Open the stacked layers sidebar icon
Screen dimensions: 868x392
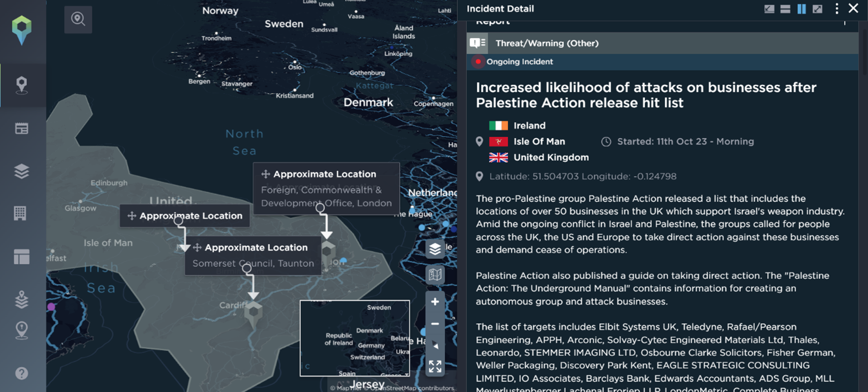click(22, 171)
